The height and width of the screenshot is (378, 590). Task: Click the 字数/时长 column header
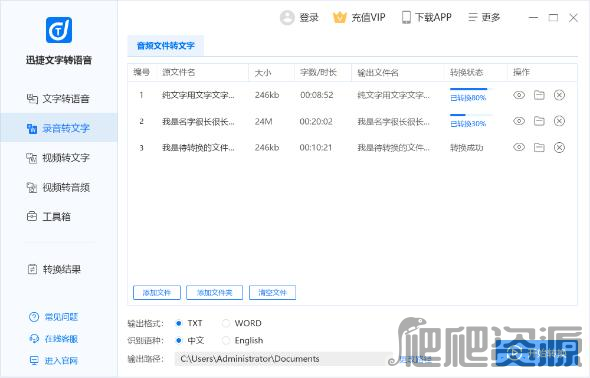[x=318, y=72]
